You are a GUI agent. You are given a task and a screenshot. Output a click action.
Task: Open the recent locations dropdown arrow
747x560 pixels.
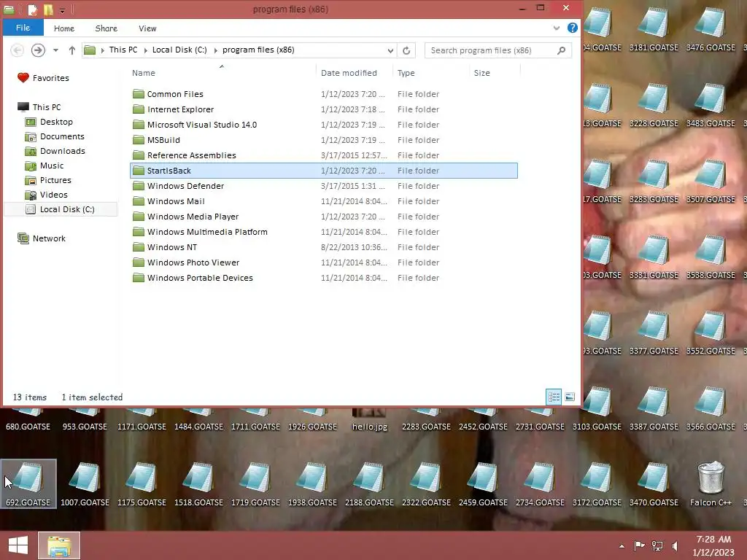click(x=55, y=50)
